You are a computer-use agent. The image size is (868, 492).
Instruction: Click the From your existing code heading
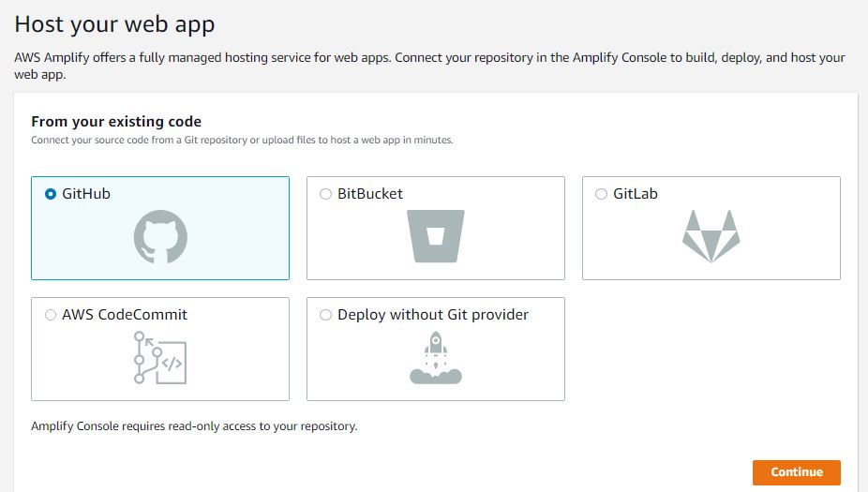click(116, 122)
